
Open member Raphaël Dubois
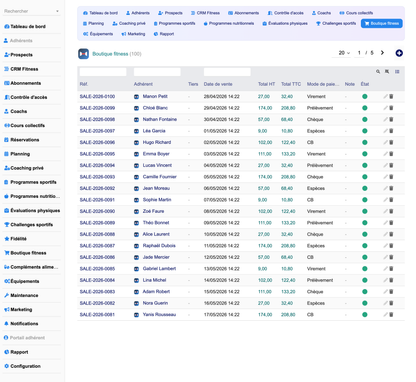159,246
